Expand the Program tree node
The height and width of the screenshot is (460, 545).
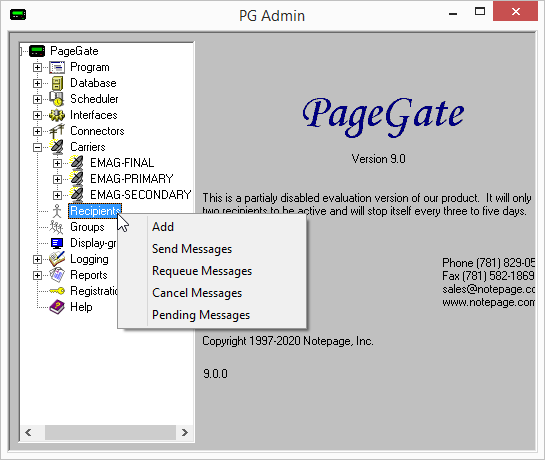click(x=37, y=67)
